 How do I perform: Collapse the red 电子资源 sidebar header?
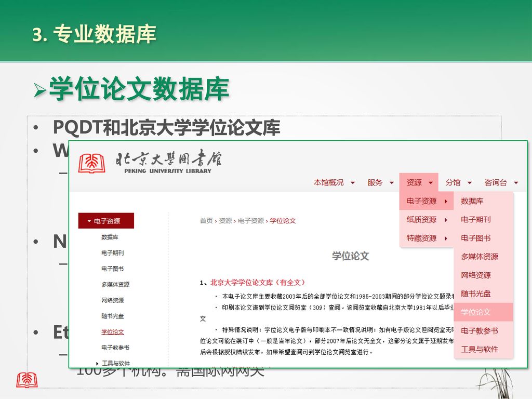click(x=106, y=221)
